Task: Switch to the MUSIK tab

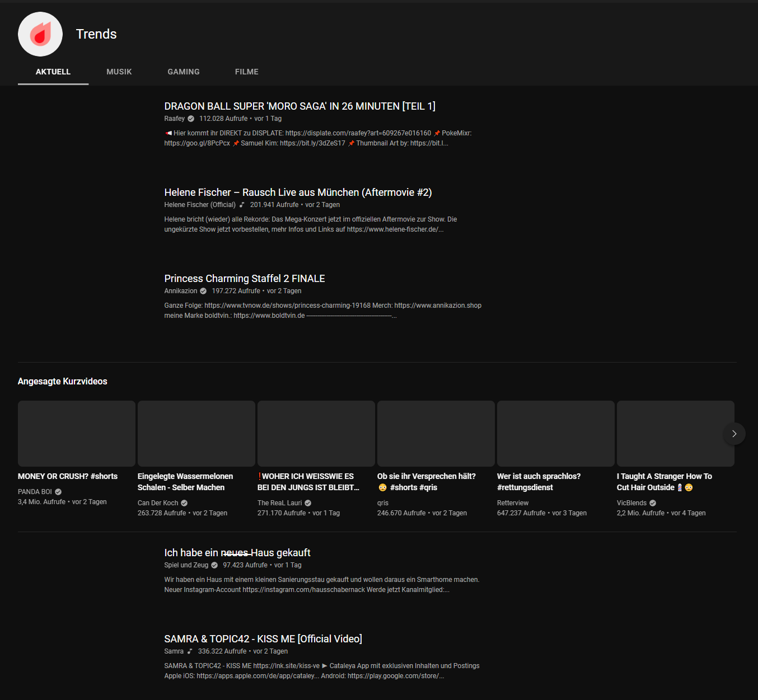Action: click(119, 72)
